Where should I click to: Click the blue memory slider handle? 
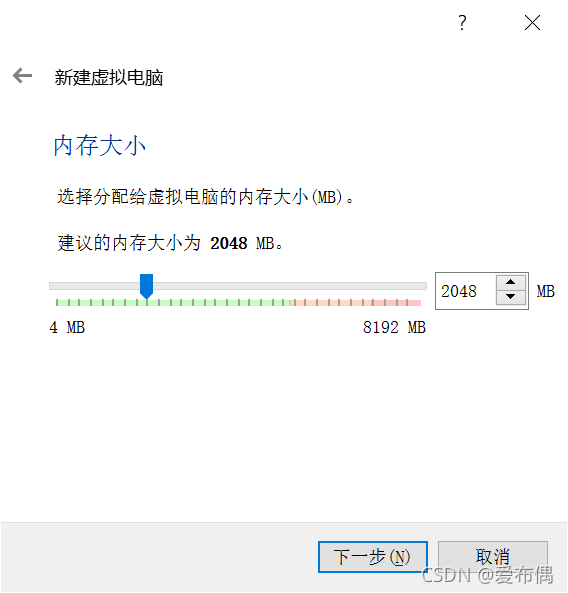(x=146, y=286)
